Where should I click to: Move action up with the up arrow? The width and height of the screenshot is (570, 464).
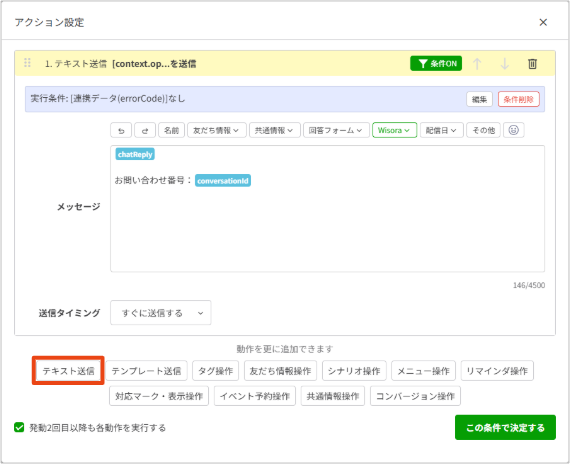coord(477,64)
